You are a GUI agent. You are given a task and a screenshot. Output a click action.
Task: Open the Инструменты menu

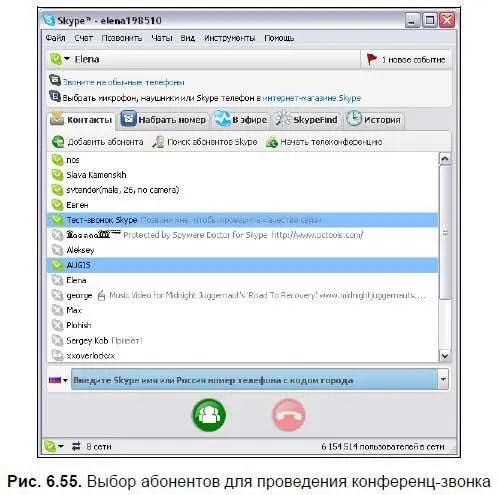(x=229, y=38)
